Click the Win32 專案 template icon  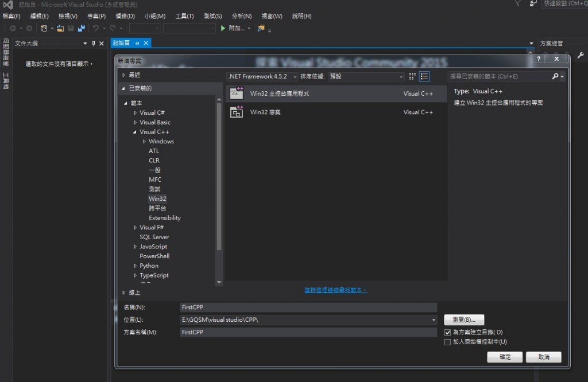(x=237, y=112)
